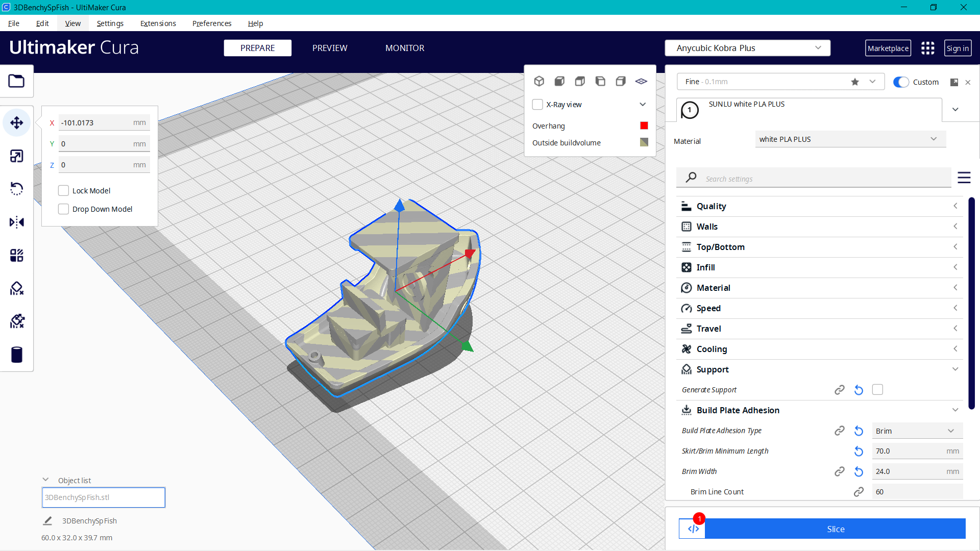Enable X-Ray view
Viewport: 980px width, 551px height.
point(537,104)
